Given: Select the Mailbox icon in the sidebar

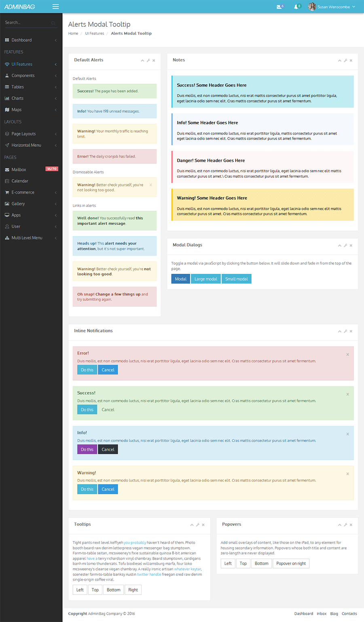Looking at the screenshot, I should pyautogui.click(x=7, y=169).
